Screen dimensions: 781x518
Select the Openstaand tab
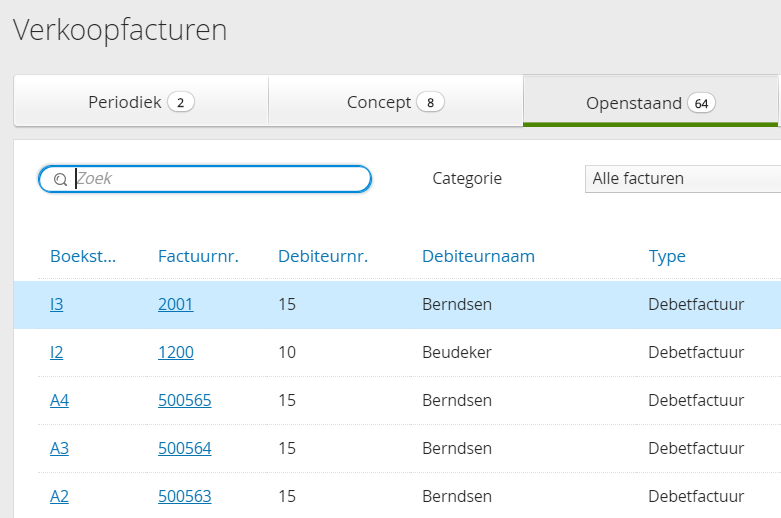pyautogui.click(x=651, y=102)
